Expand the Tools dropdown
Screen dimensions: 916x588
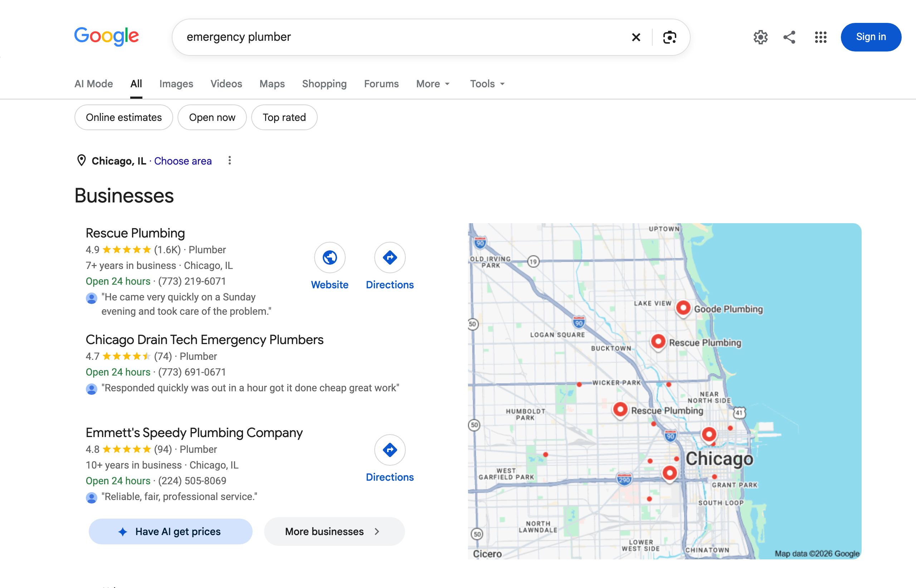[x=487, y=84]
